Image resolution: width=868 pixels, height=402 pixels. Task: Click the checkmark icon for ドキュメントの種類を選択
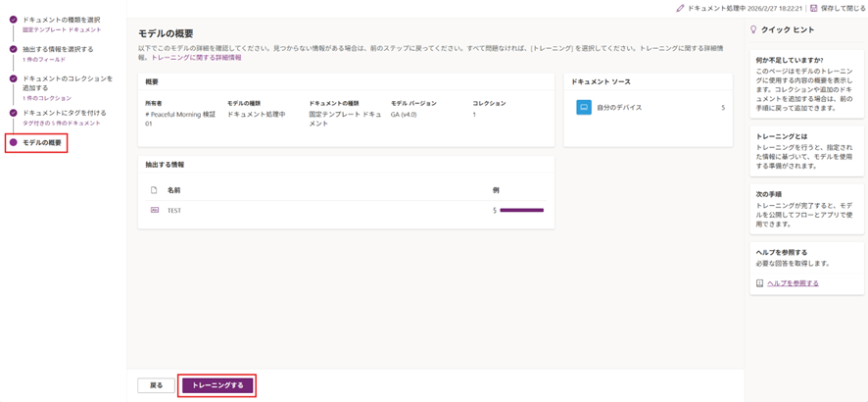(x=13, y=20)
